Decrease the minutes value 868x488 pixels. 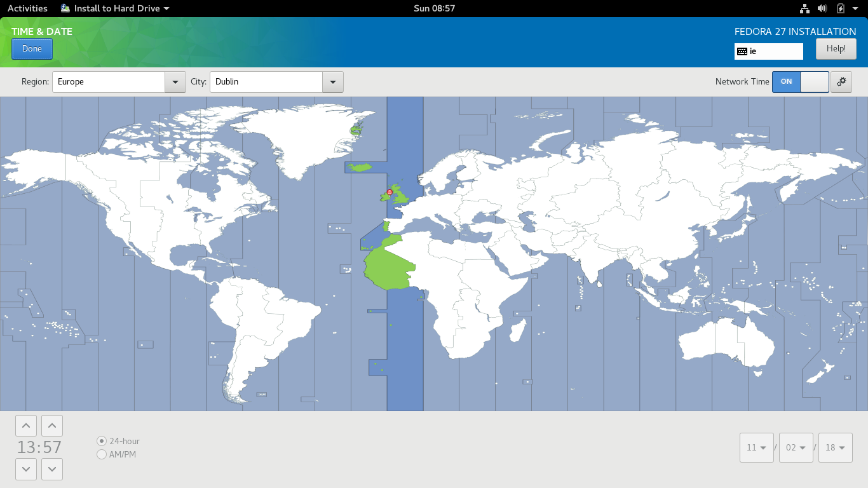52,469
